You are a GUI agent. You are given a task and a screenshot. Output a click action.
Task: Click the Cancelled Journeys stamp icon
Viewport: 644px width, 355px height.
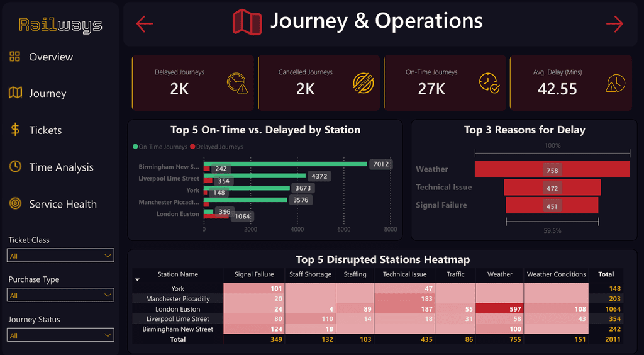point(363,82)
